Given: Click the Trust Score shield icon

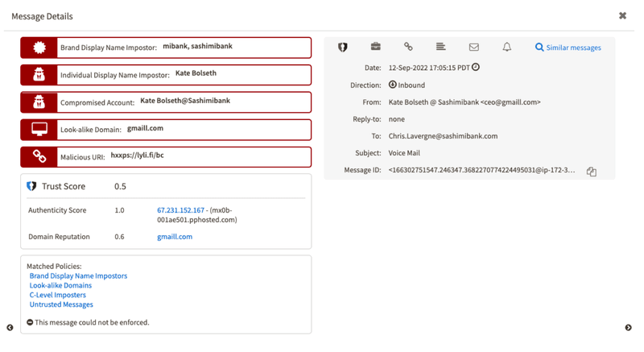Looking at the screenshot, I should [31, 186].
